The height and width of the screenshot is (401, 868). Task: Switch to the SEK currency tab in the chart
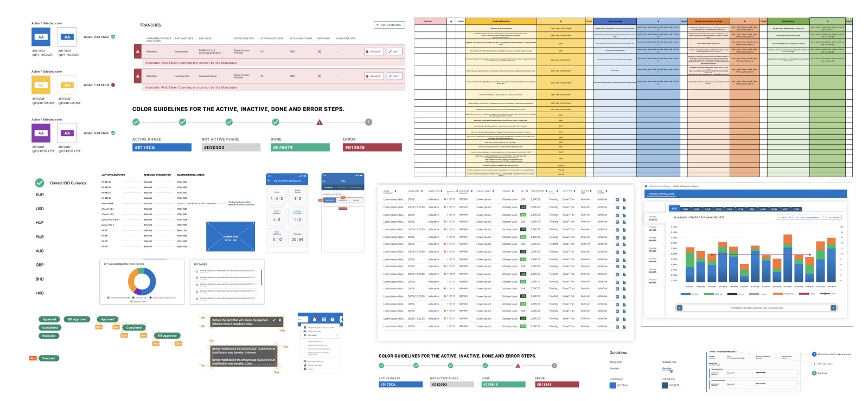[x=796, y=209]
